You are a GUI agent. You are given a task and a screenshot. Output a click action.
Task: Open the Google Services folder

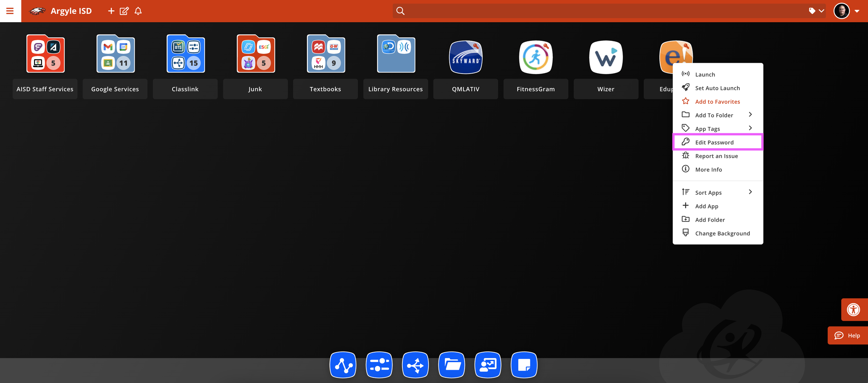(115, 54)
